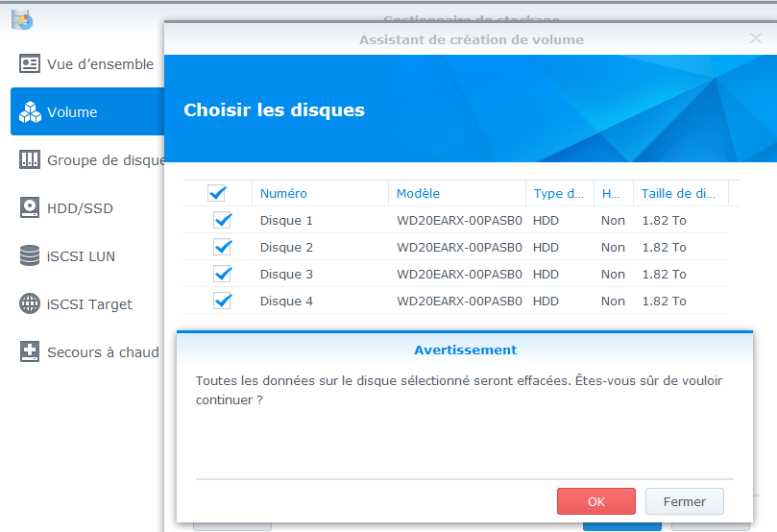Click the iSCSI Target globe icon
Viewport: 777px width, 532px height.
pyautogui.click(x=30, y=303)
